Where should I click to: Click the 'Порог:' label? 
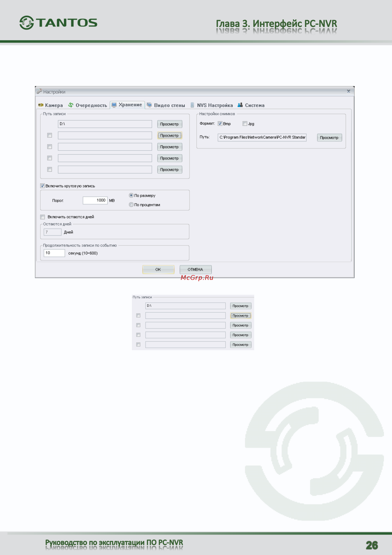tap(58, 200)
